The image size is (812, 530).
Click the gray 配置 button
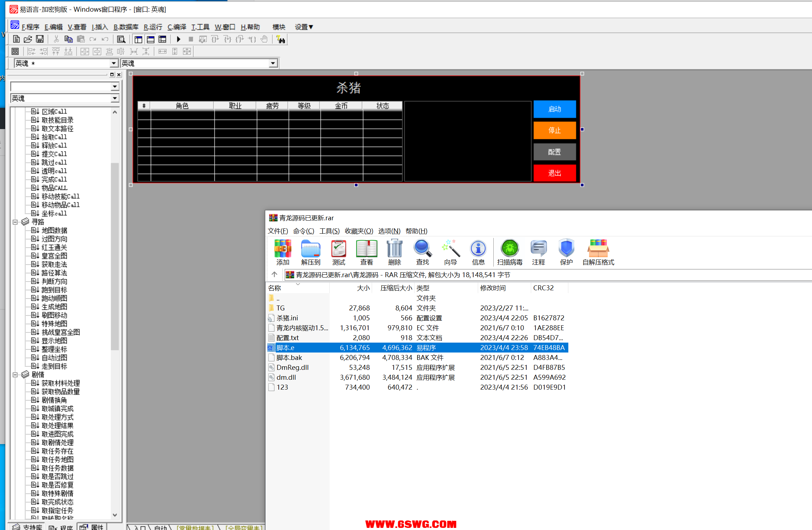pyautogui.click(x=555, y=152)
